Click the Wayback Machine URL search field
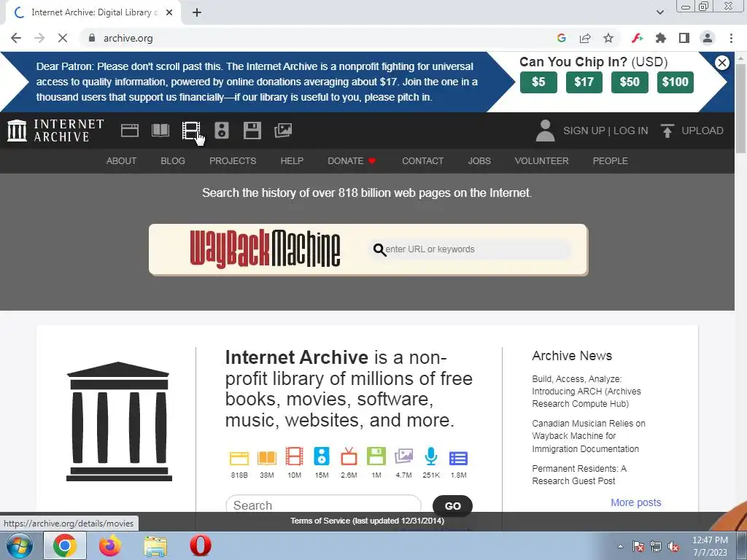Screen dimensions: 747x560 pos(469,249)
